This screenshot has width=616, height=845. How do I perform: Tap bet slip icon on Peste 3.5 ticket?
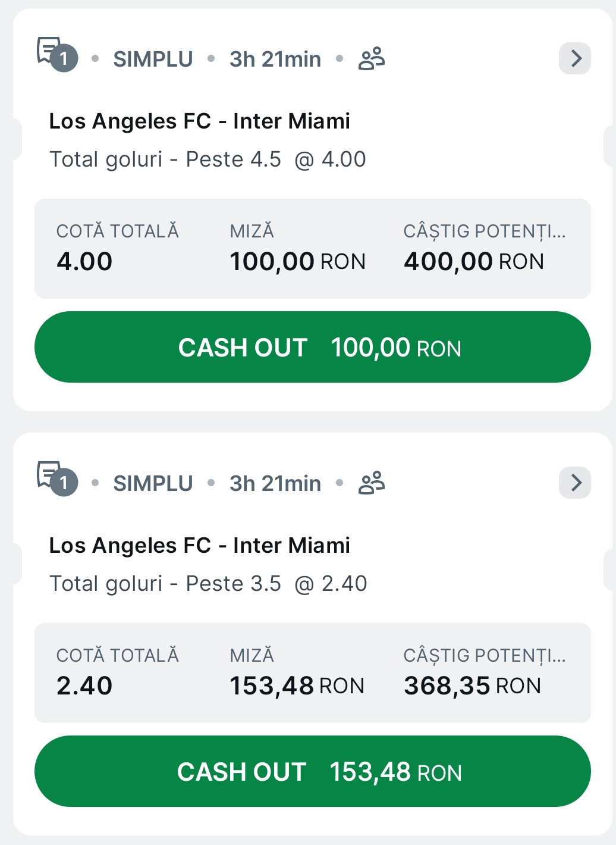coord(57,478)
